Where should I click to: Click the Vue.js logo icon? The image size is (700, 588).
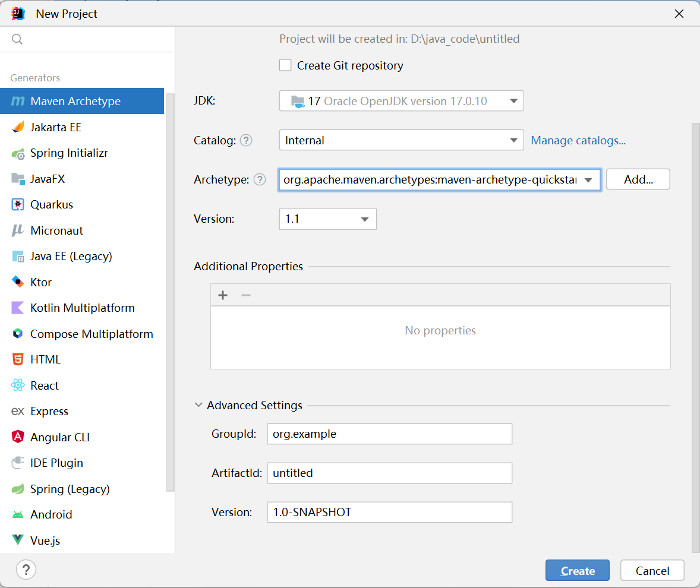point(18,540)
